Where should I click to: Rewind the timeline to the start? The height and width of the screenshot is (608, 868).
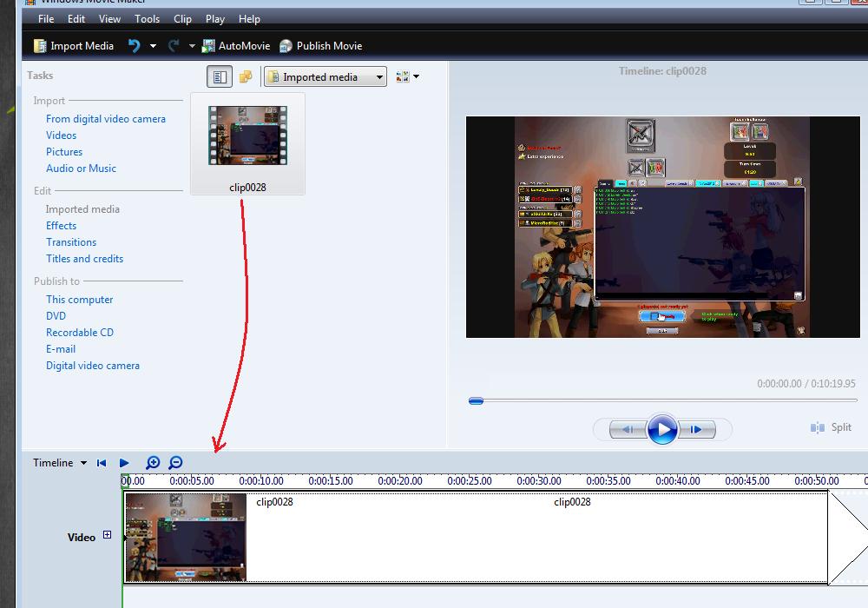pyautogui.click(x=102, y=463)
